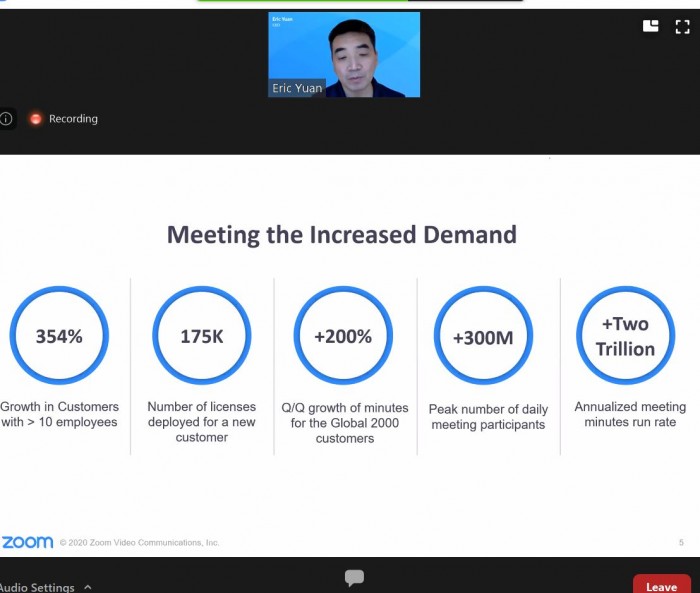700x593 pixels.
Task: Click the +300M circle
Action: click(483, 335)
